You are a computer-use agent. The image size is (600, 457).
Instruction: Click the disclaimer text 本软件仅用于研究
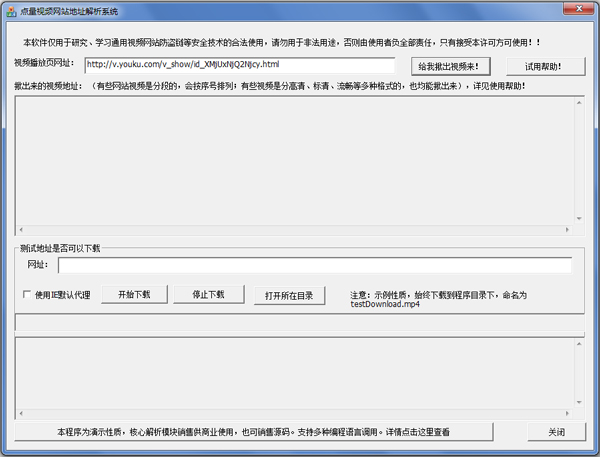(x=281, y=42)
